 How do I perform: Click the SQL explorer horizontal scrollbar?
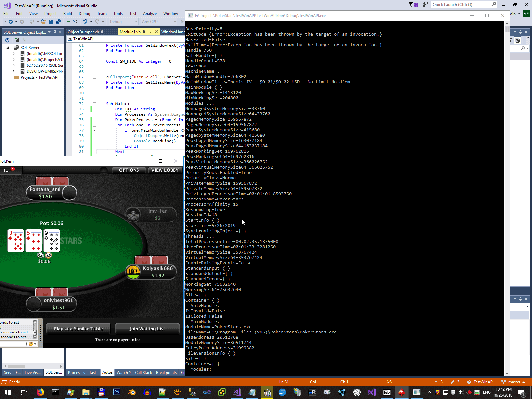(x=33, y=366)
